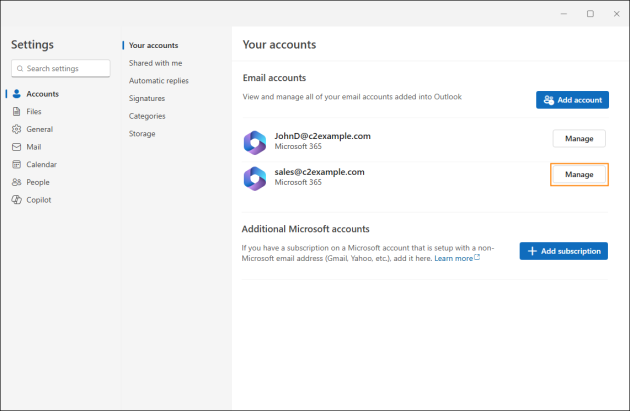Click Add subscription button
The height and width of the screenshot is (411, 630).
(x=563, y=251)
